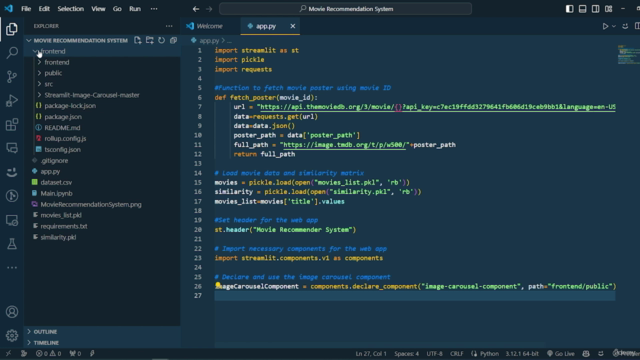Collapse the top-level frontend folder

53,51
